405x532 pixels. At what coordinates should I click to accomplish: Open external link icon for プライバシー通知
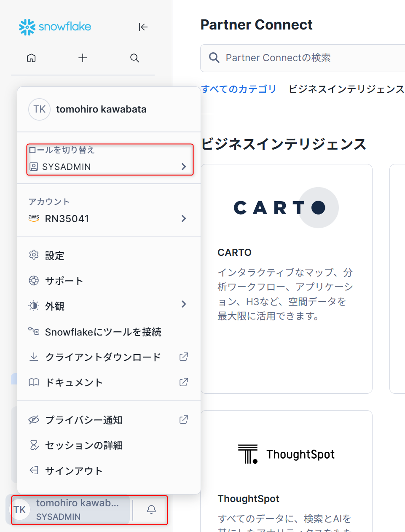tap(184, 419)
